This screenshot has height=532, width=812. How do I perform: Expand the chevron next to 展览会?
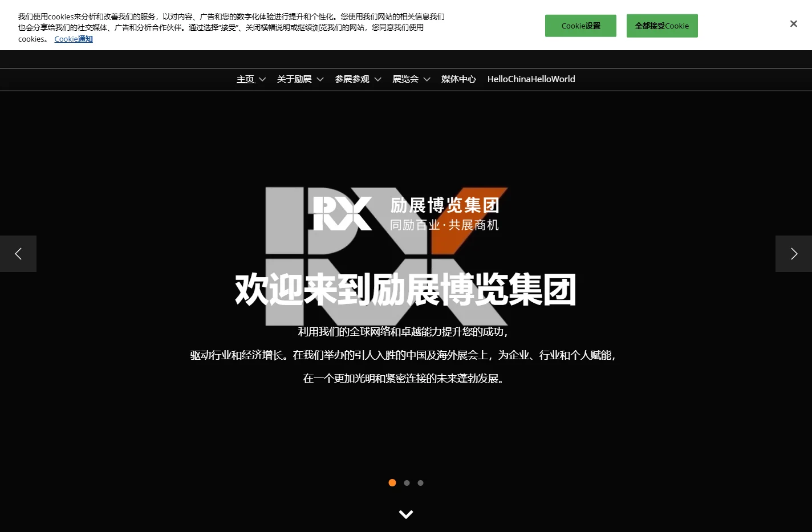427,79
